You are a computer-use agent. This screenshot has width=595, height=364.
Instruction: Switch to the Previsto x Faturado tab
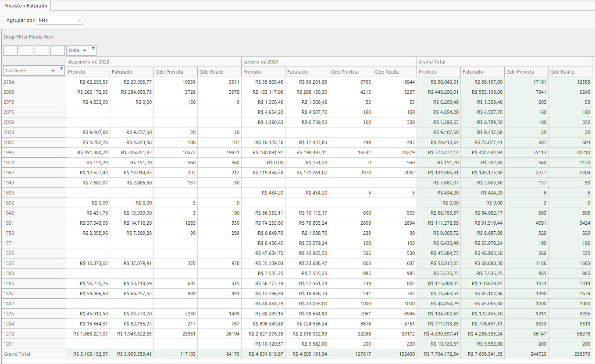[25, 6]
